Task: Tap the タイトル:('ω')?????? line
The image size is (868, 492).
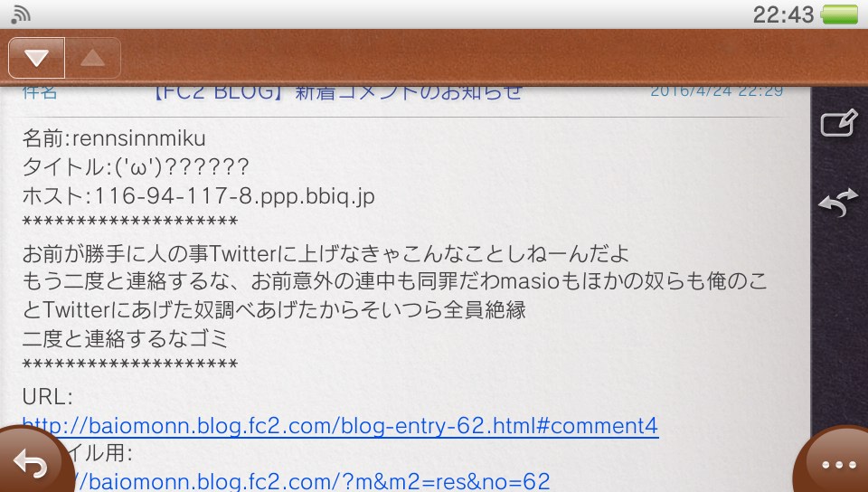Action: pyautogui.click(x=136, y=166)
